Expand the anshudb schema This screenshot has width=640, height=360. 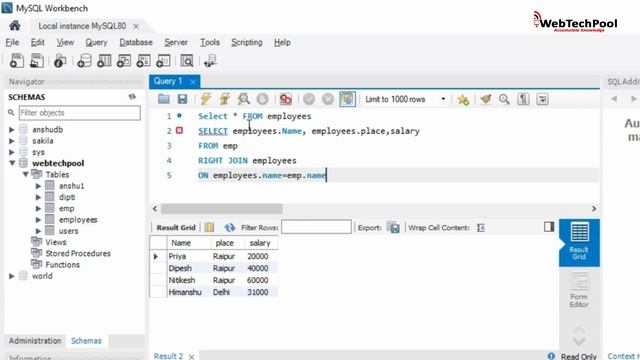click(11, 130)
